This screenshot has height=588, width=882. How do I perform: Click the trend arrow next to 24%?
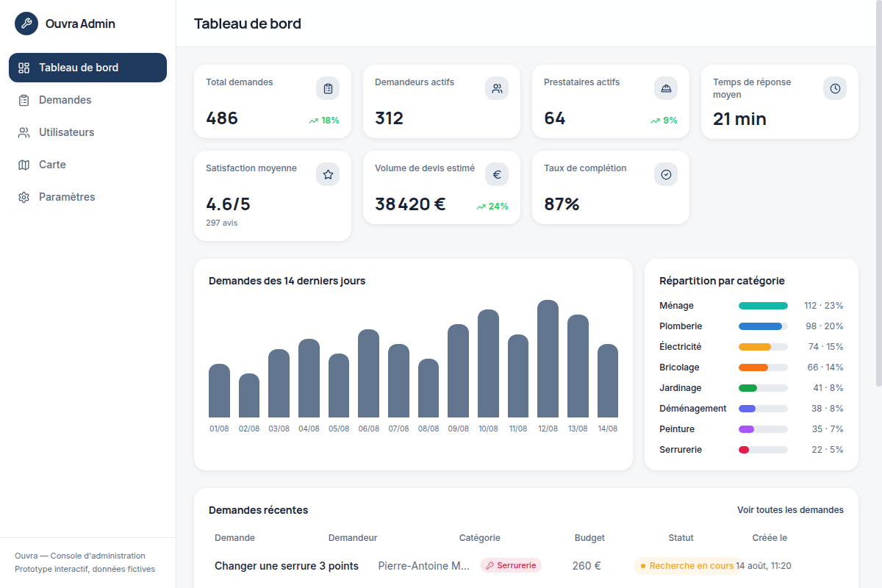pos(481,207)
